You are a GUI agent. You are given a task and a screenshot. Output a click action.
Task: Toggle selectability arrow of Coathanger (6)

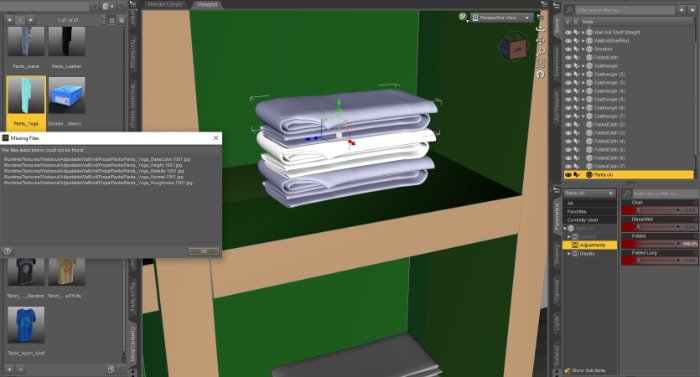coord(576,108)
